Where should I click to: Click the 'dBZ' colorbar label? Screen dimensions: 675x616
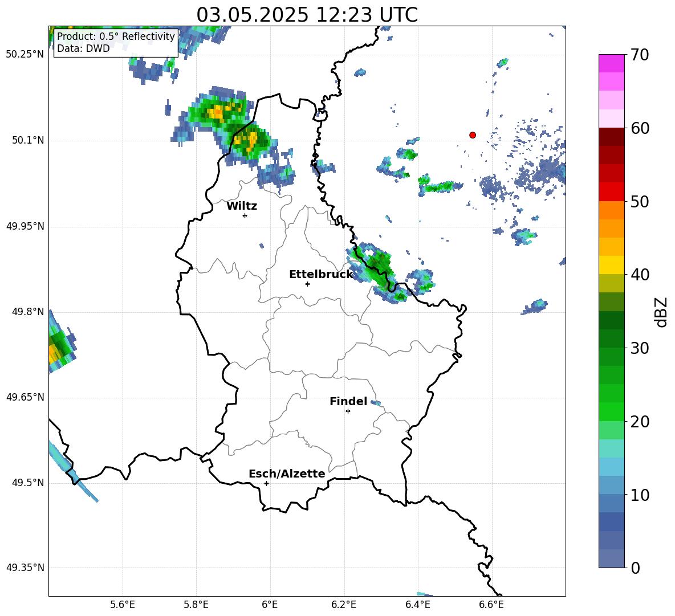point(661,312)
